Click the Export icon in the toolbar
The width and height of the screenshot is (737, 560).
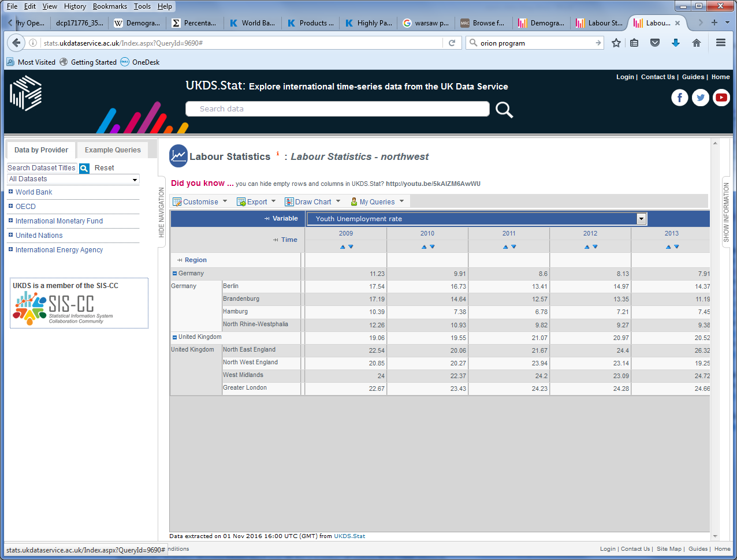tap(241, 201)
